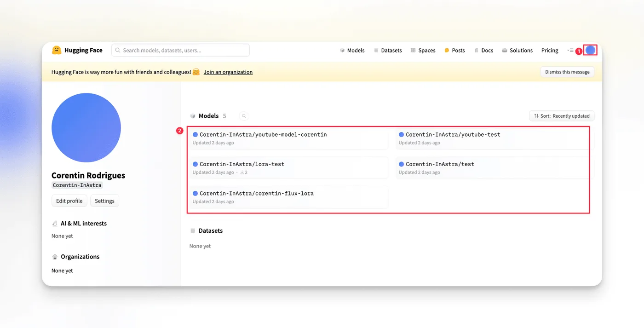
Task: Open the Sort: Recently updated dropdown
Action: (x=562, y=116)
